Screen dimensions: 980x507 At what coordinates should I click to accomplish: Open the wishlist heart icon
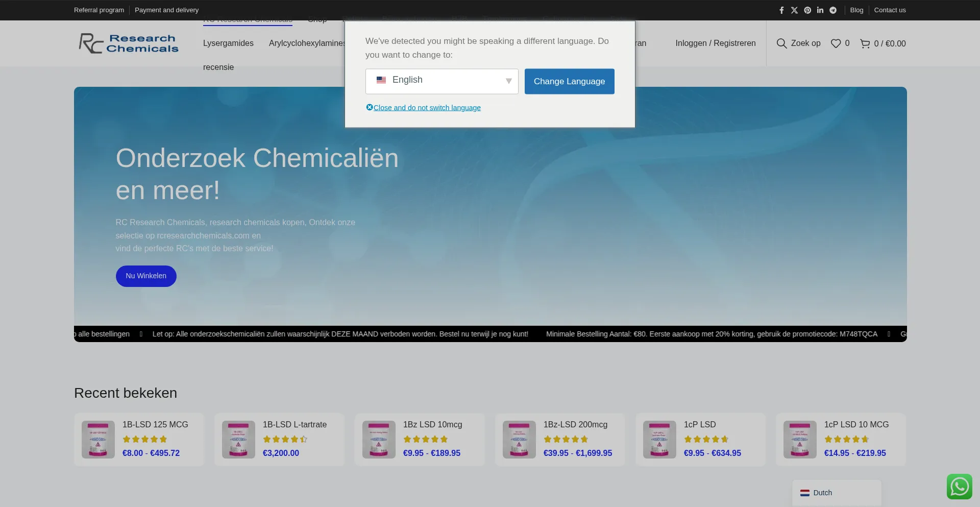tap(836, 43)
